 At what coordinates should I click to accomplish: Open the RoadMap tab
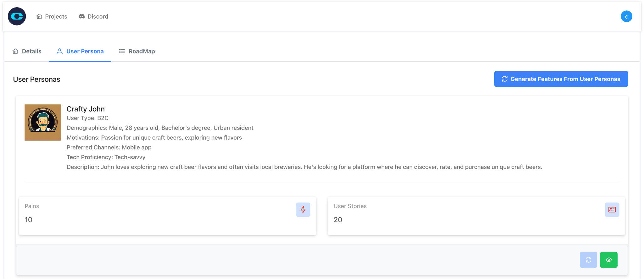(x=137, y=51)
